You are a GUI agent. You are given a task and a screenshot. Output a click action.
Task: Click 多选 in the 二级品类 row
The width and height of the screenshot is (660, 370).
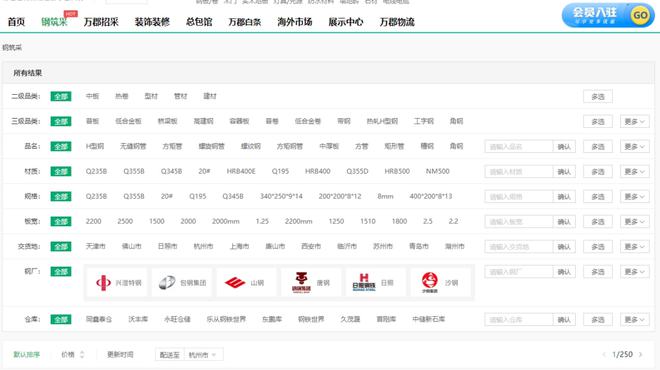coord(598,96)
